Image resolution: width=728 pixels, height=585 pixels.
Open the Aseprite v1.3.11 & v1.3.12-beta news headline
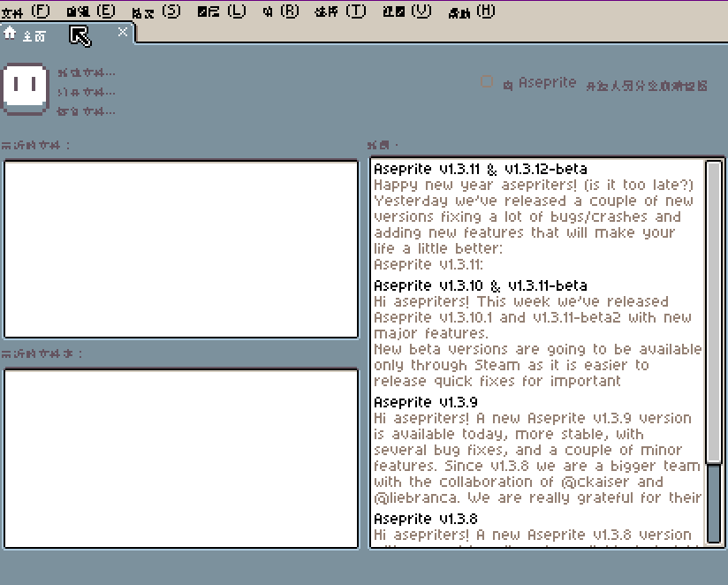(x=481, y=169)
